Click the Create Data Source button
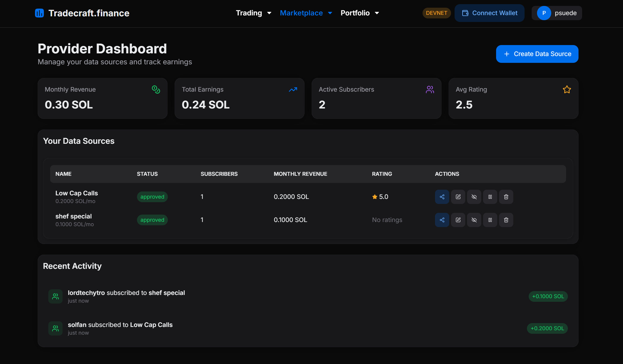Screen dimensions: 623x364 [x=537, y=54]
